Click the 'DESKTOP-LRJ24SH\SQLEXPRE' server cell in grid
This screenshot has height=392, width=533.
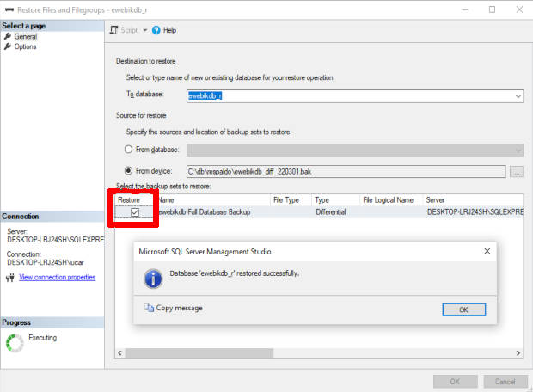pos(475,211)
